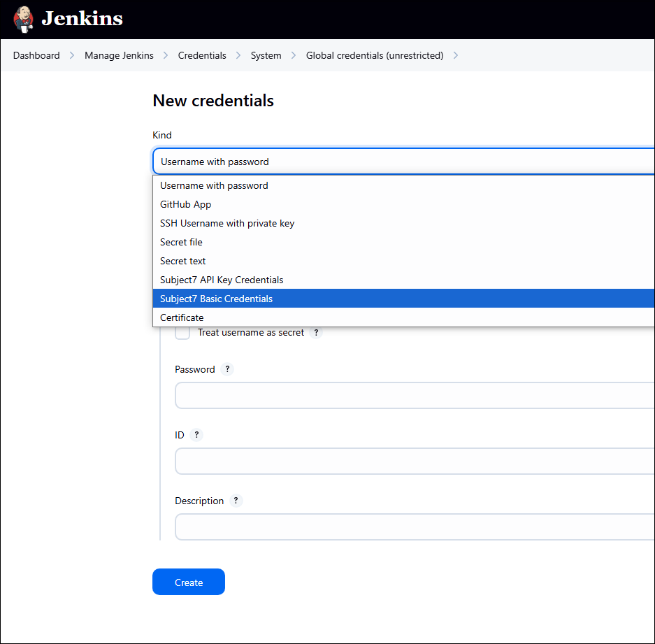Choose Subject7 API Key Credentials option
The image size is (655, 644).
click(x=222, y=280)
